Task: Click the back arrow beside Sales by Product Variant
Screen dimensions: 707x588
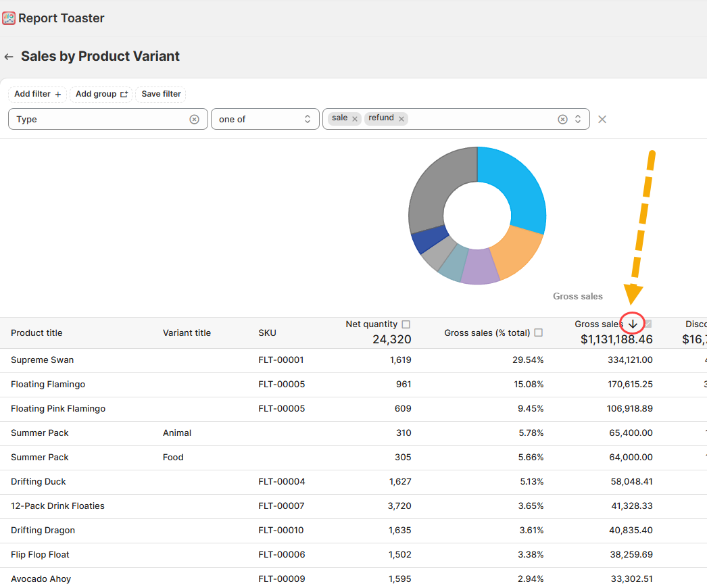Action: (x=9, y=57)
